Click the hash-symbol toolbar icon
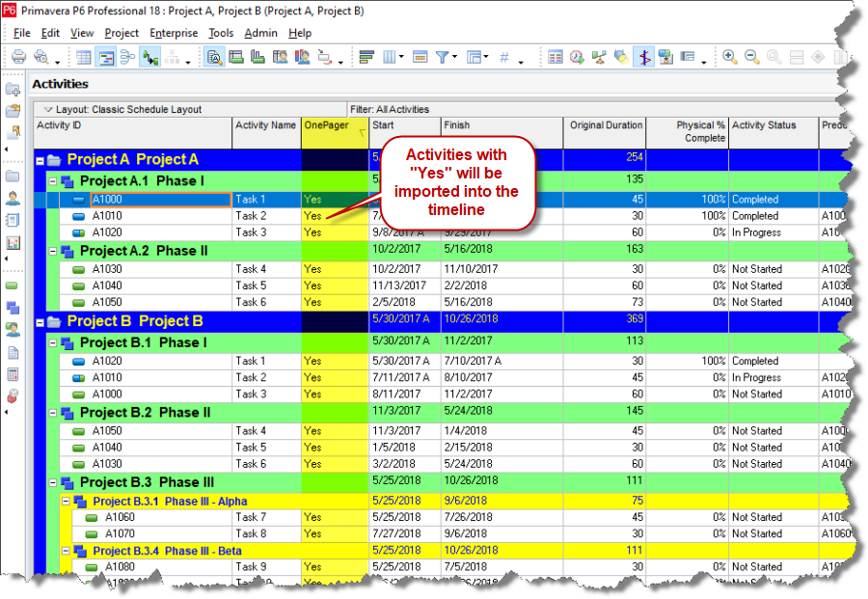Image resolution: width=868 pixels, height=599 pixels. 504,57
